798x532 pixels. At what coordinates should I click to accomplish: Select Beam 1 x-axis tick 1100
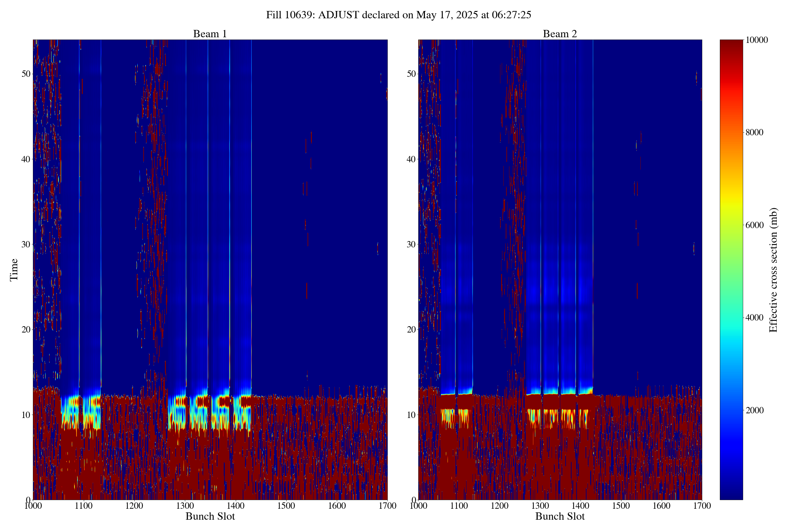pyautogui.click(x=84, y=506)
